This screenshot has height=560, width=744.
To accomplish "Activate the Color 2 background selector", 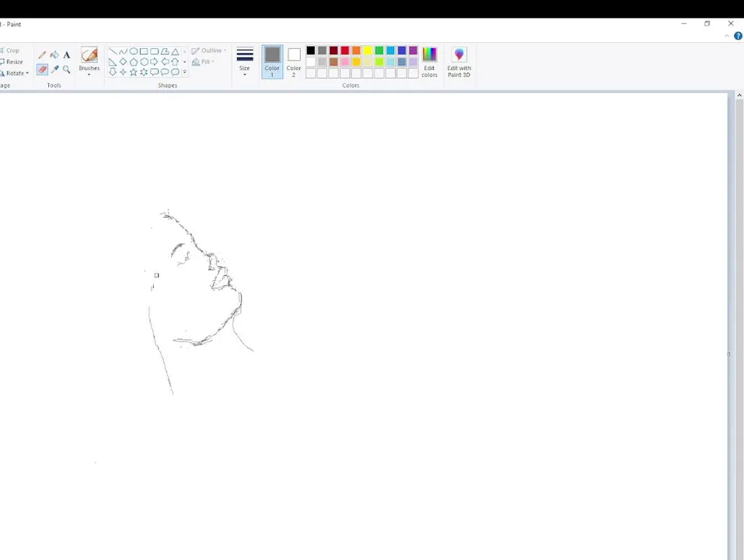I will pos(294,61).
